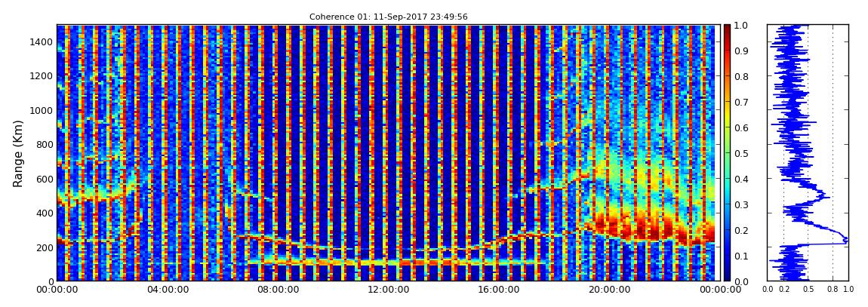Click the colorbar 0.9 label
The image size is (868, 307).
pos(740,51)
